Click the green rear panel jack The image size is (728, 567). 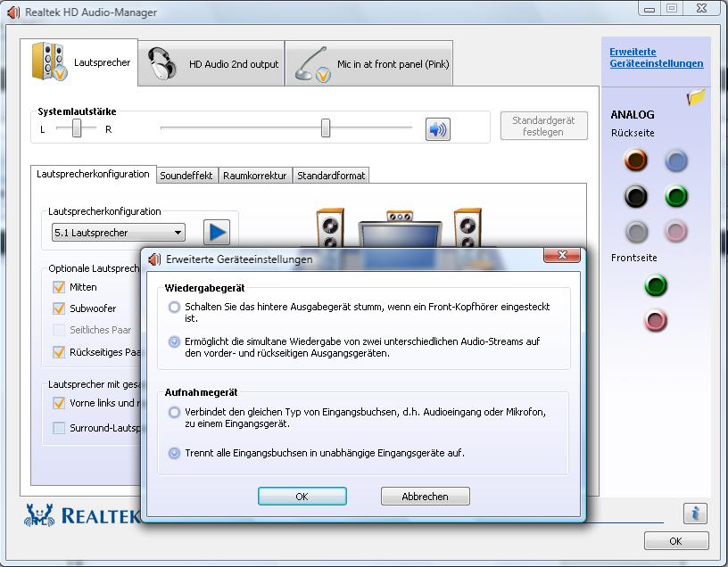point(675,196)
